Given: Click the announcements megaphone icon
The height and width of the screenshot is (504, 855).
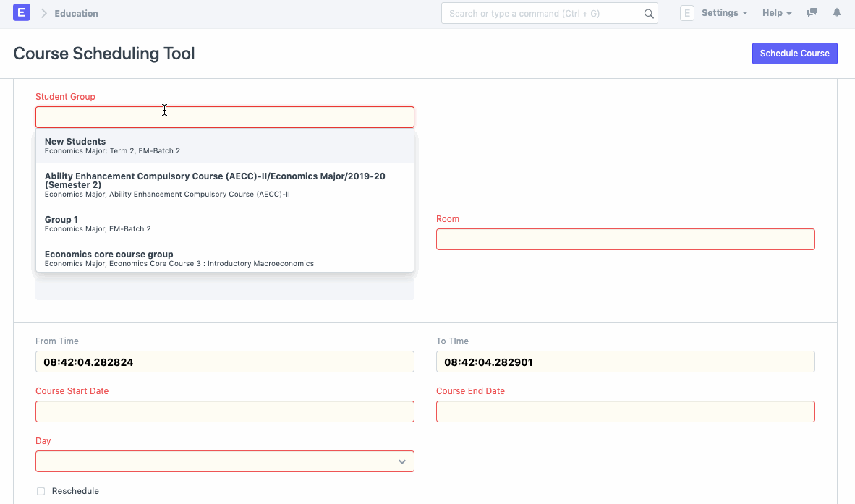Looking at the screenshot, I should (x=811, y=12).
